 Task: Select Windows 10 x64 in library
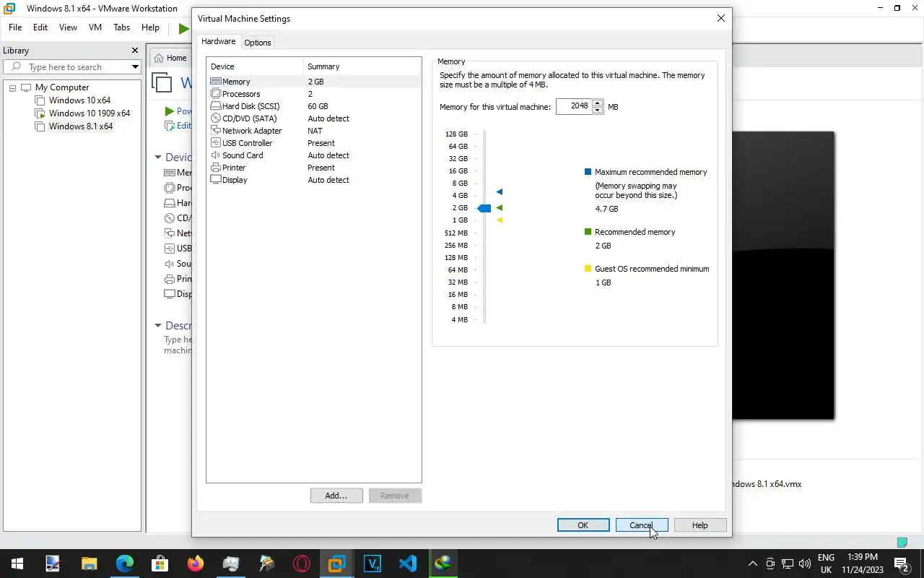pyautogui.click(x=79, y=100)
